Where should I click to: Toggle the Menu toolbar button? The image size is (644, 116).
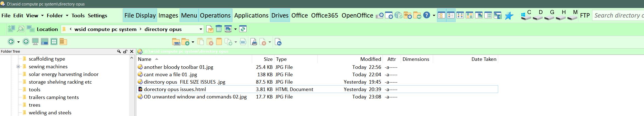189,15
